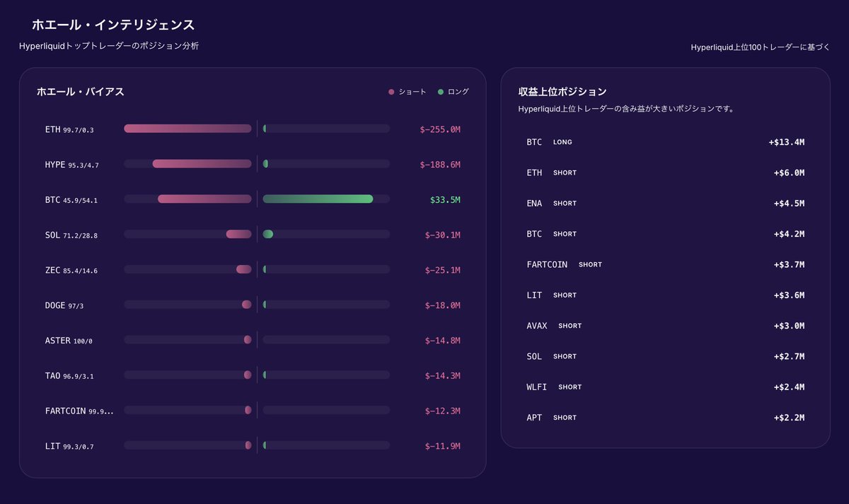Viewport: 849px width, 504px height.
Task: Select the BTC 45.9/54.1 row label
Action: click(x=71, y=200)
